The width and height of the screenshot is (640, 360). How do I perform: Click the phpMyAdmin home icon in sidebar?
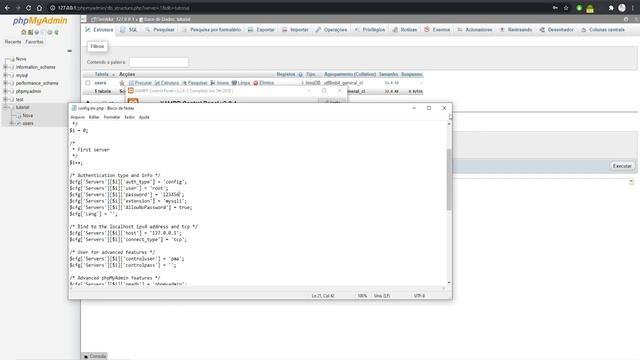(x=23, y=32)
